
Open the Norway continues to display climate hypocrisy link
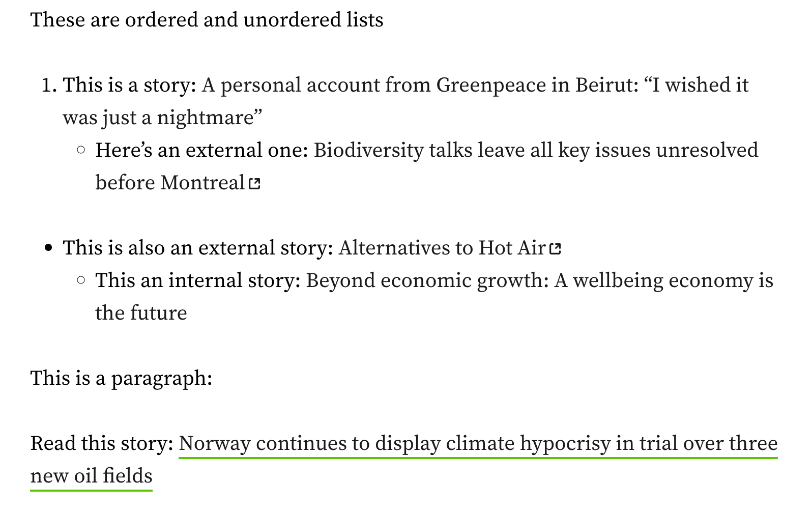click(x=478, y=444)
